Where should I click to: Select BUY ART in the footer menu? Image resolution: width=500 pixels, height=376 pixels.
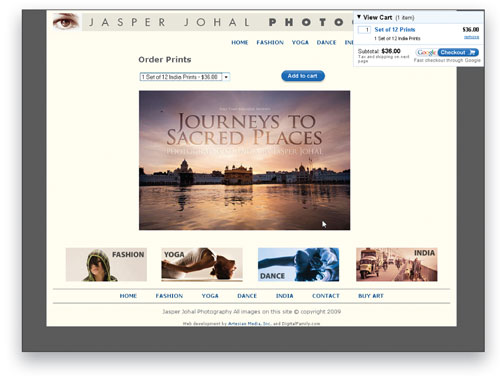371,296
